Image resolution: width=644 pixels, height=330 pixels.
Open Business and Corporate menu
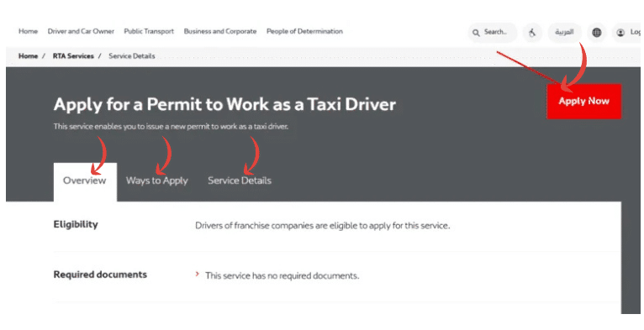click(220, 31)
